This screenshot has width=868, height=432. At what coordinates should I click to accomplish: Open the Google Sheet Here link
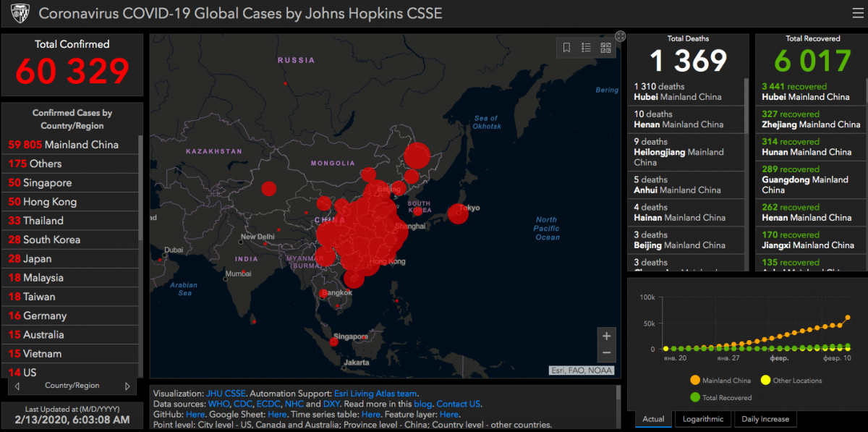click(x=278, y=415)
